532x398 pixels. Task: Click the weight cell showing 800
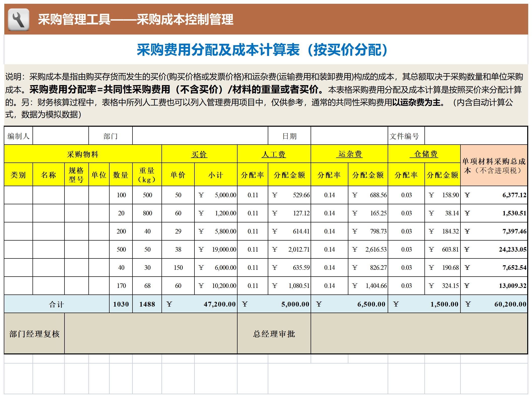point(147,213)
